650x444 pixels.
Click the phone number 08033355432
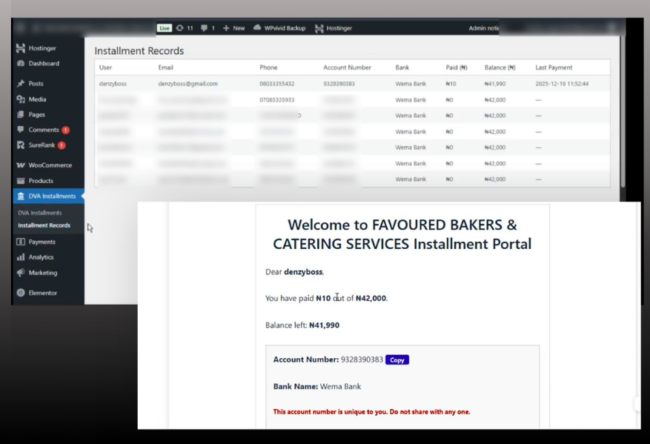[x=277, y=84]
